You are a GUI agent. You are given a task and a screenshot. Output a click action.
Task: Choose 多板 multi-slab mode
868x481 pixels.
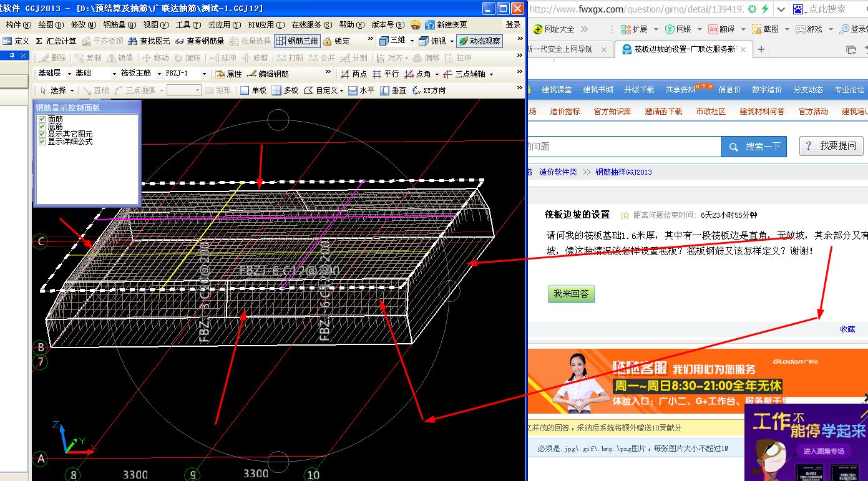[285, 90]
